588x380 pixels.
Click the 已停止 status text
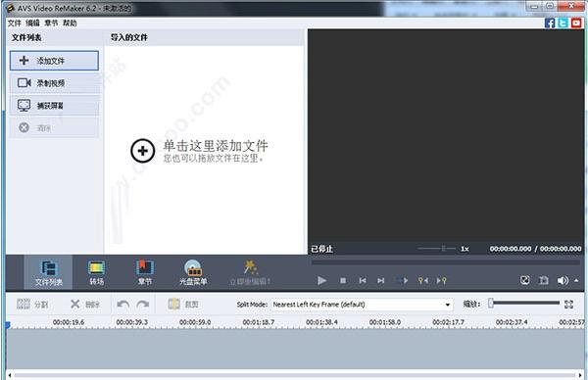tap(321, 249)
